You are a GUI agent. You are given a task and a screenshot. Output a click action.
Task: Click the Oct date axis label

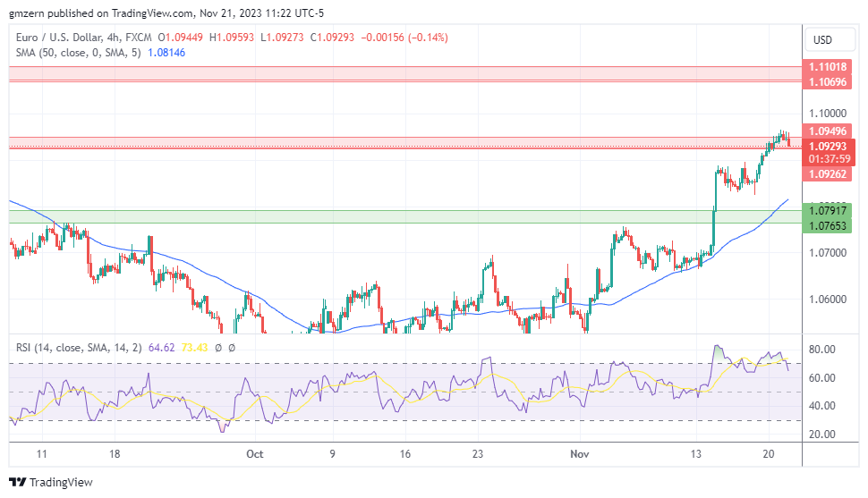[255, 454]
